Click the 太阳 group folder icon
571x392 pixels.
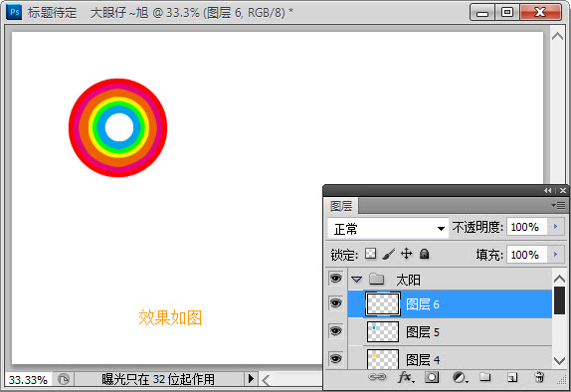377,279
